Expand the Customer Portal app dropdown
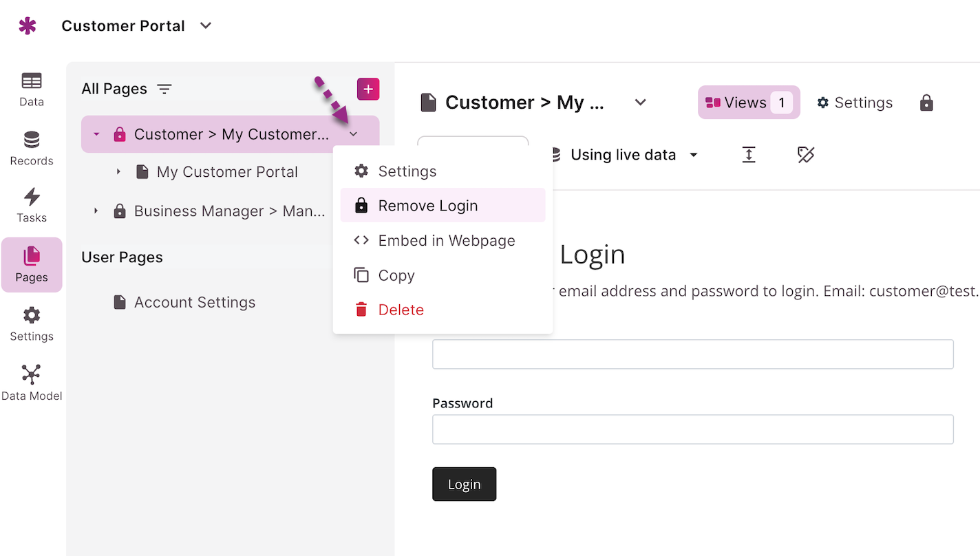The width and height of the screenshot is (980, 556). coord(205,25)
